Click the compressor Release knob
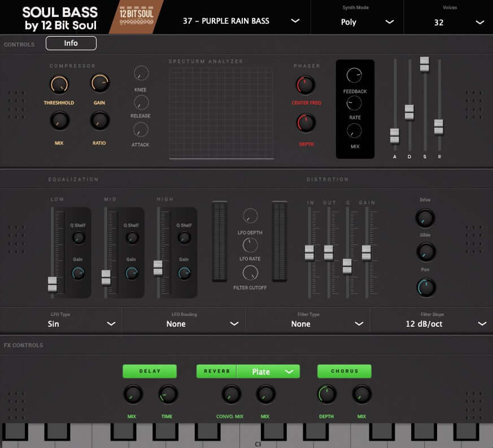This screenshot has height=448, width=493. 141,103
